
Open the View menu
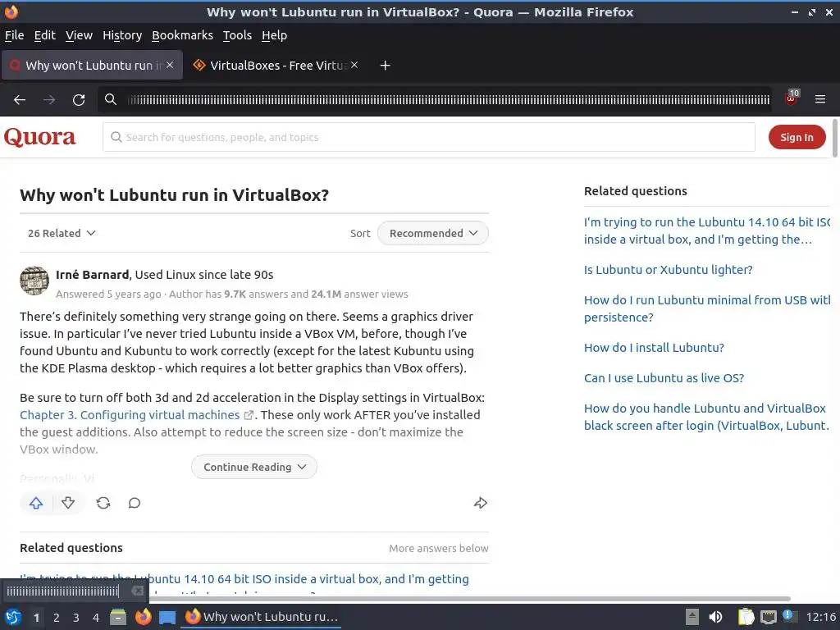pyautogui.click(x=79, y=35)
